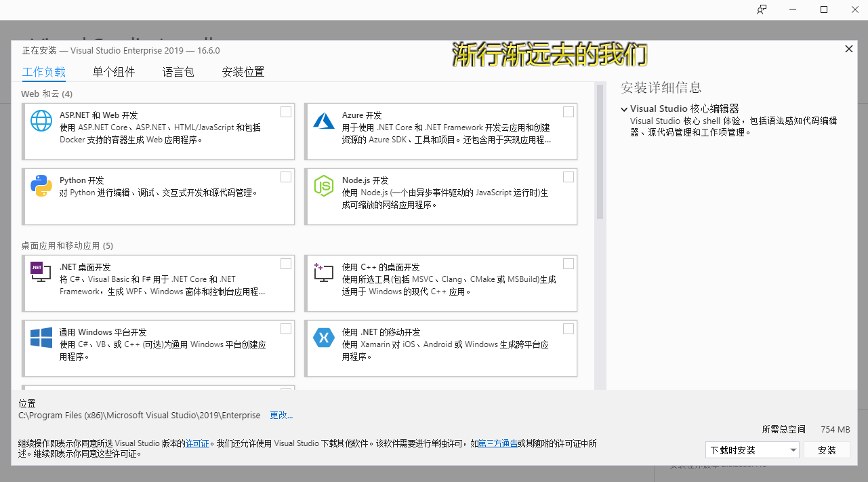Click the 更改... location link

[281, 415]
